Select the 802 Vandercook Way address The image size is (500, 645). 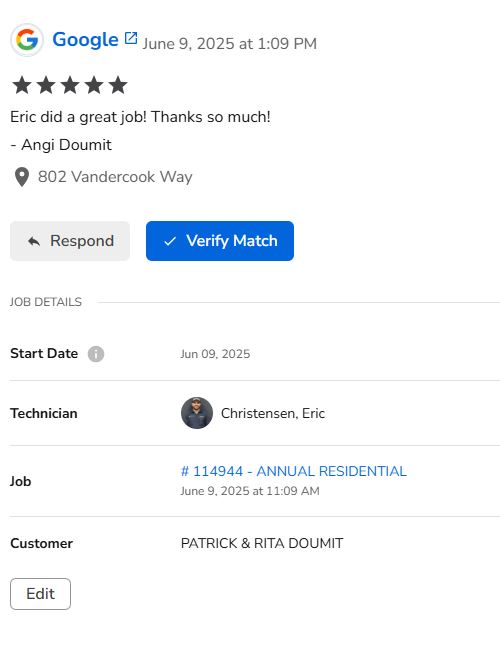tap(115, 177)
